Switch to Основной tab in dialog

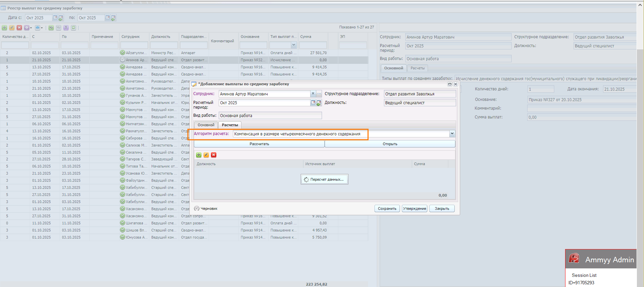point(206,125)
